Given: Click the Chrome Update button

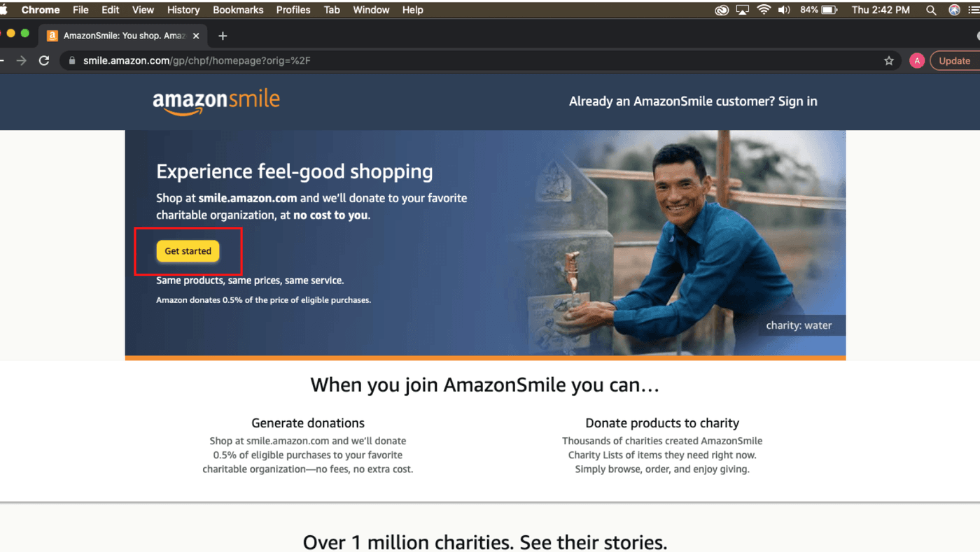Looking at the screenshot, I should [954, 61].
